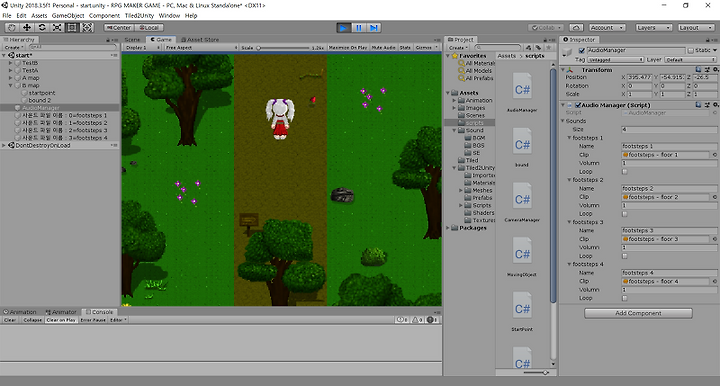Click Project favorite star icon
720x386 pixels.
(x=548, y=47)
